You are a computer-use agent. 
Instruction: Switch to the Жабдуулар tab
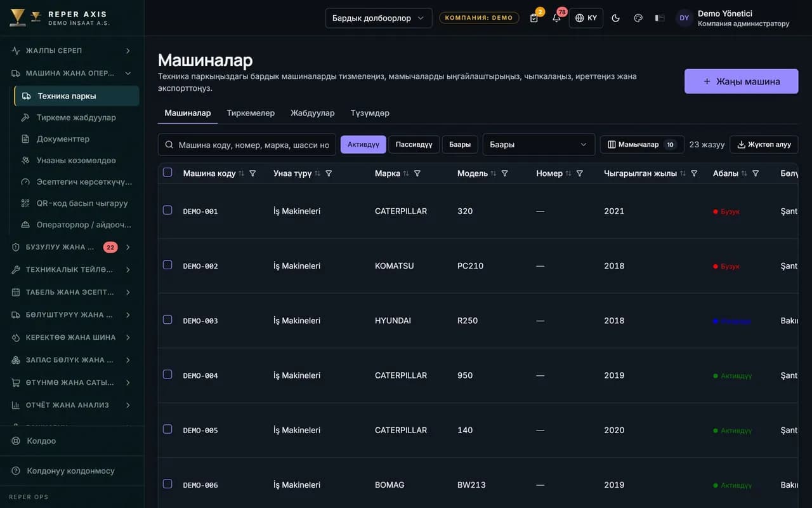pos(313,113)
